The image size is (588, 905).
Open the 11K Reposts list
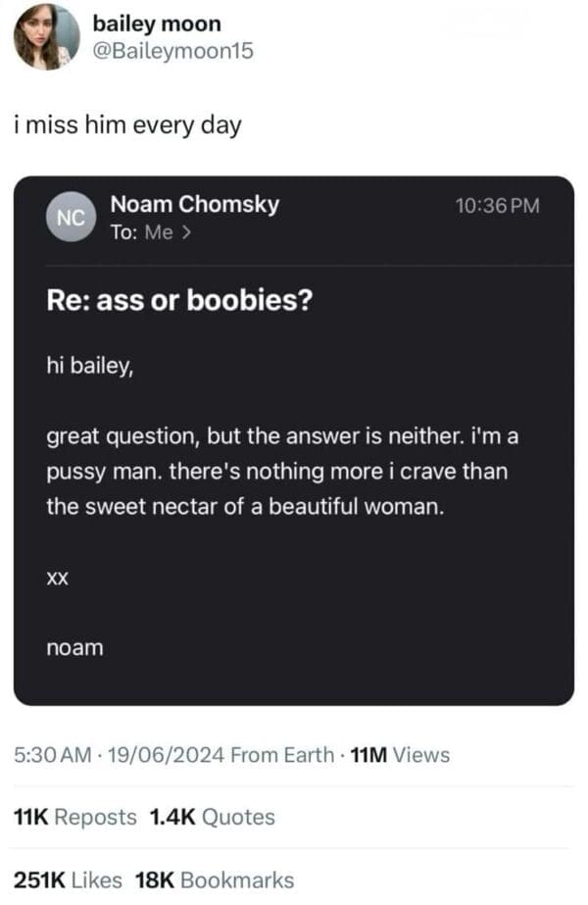tap(74, 817)
